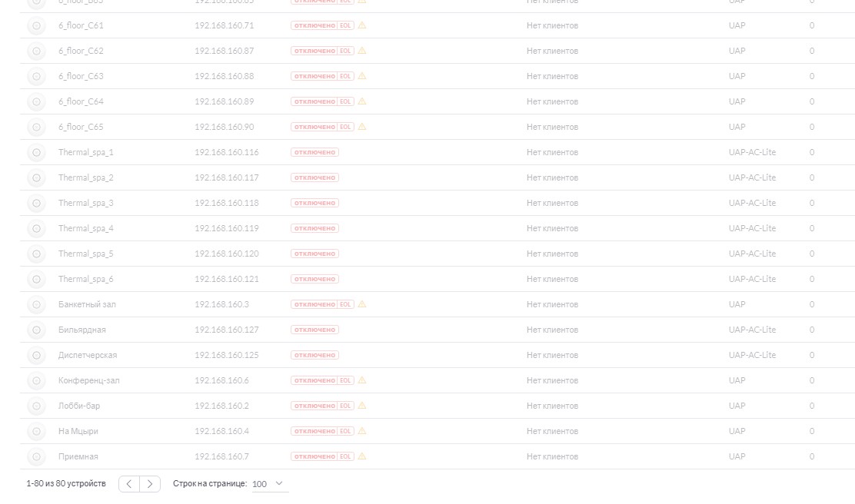Click the warning triangle for Банкетный зал
Image resolution: width=855 pixels, height=504 pixels.
pos(362,304)
